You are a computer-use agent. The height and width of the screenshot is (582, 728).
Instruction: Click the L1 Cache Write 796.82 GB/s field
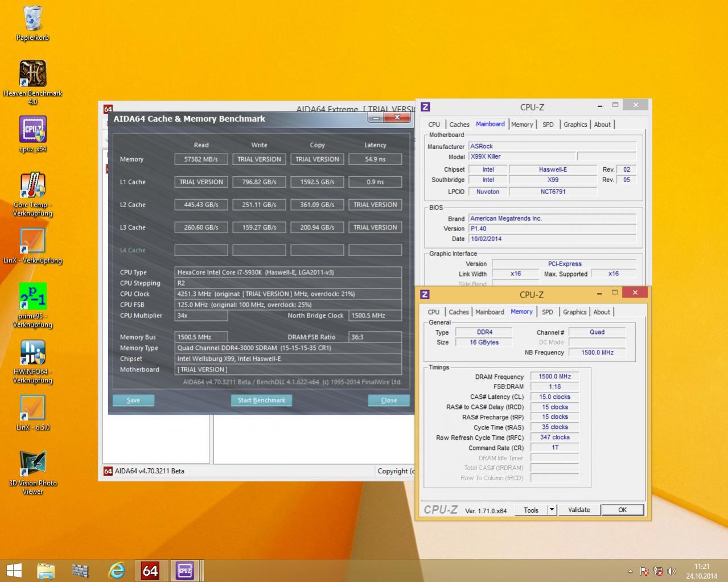[x=259, y=182]
